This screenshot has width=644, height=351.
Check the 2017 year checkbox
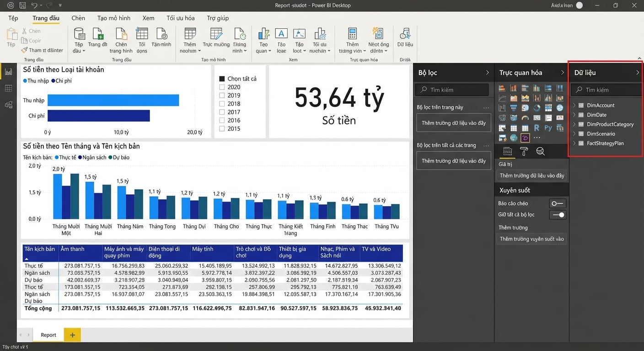point(222,112)
